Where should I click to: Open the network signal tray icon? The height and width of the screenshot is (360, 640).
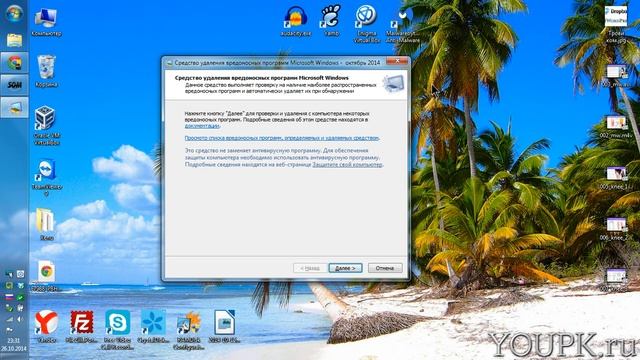(x=9, y=319)
